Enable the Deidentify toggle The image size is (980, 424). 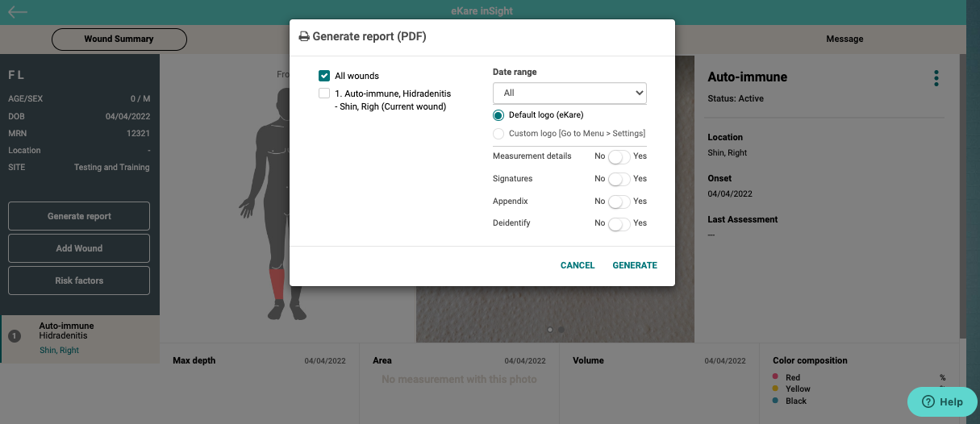pos(619,223)
